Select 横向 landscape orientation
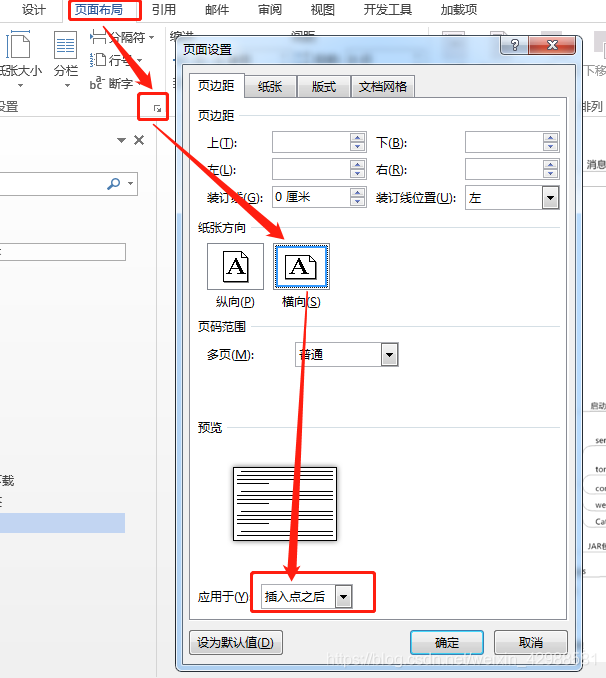The width and height of the screenshot is (606, 678). pyautogui.click(x=301, y=266)
